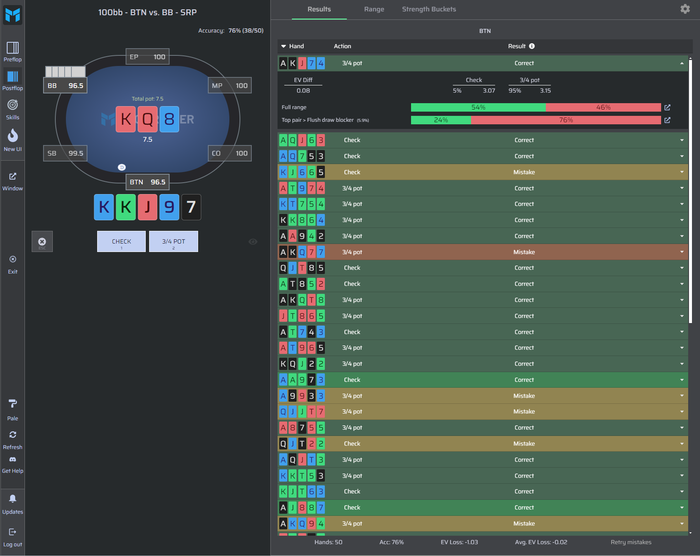Click the ESC cancel button icon

click(x=42, y=242)
